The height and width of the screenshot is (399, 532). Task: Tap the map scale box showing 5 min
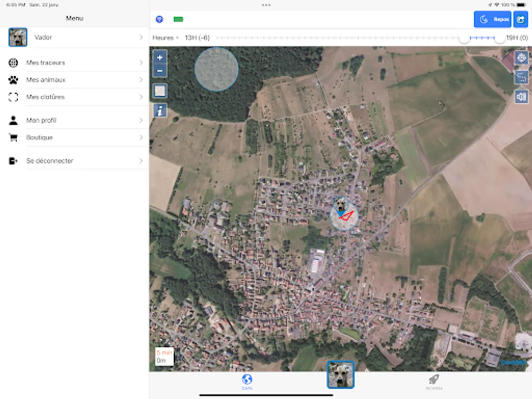[x=164, y=356]
